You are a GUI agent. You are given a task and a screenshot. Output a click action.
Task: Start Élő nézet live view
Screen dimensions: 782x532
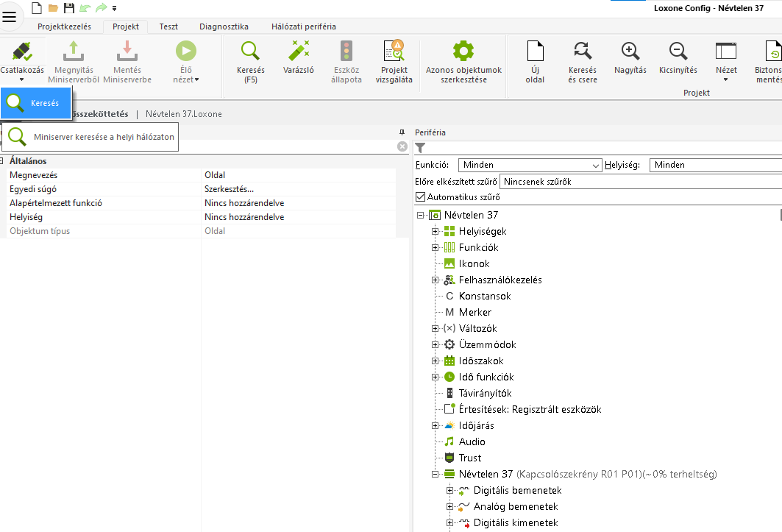[x=185, y=51]
